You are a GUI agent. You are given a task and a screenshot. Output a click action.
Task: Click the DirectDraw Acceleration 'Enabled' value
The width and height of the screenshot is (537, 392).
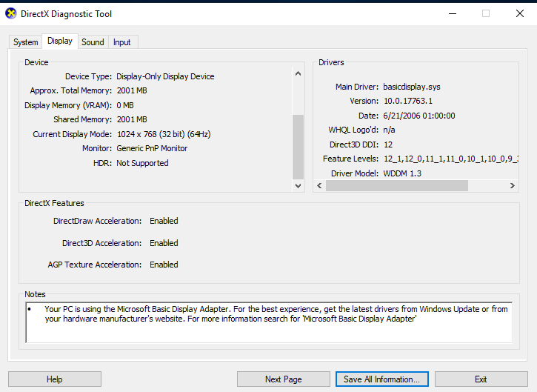(164, 221)
